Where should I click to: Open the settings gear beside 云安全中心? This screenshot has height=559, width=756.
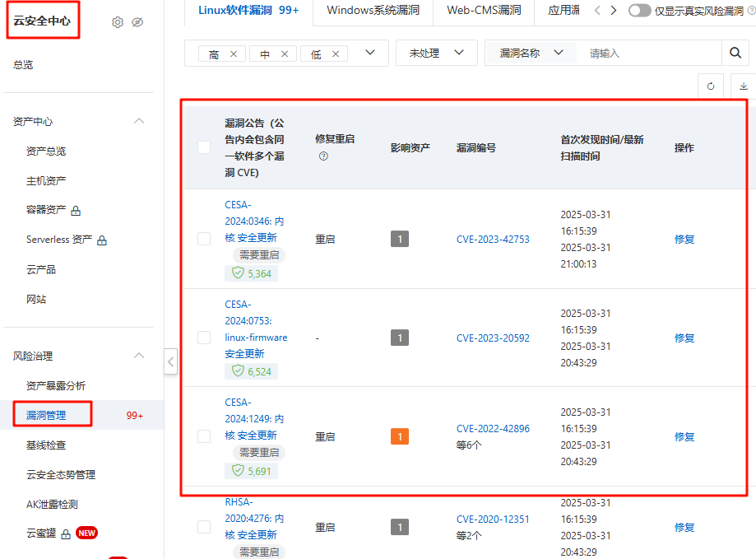[117, 22]
